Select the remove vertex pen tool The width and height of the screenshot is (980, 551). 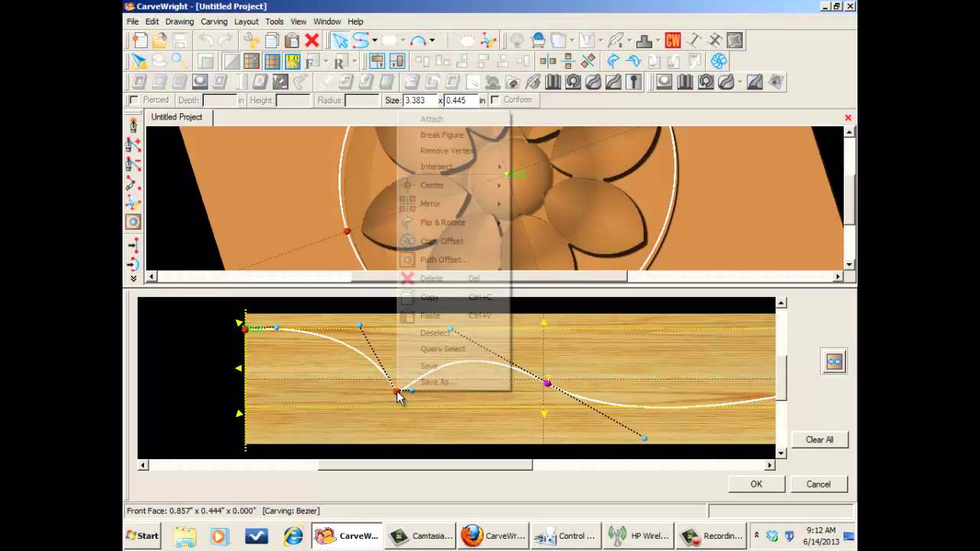[x=133, y=164]
